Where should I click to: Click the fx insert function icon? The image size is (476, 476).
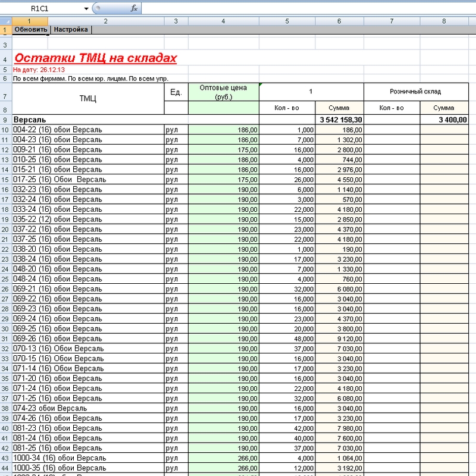[134, 8]
